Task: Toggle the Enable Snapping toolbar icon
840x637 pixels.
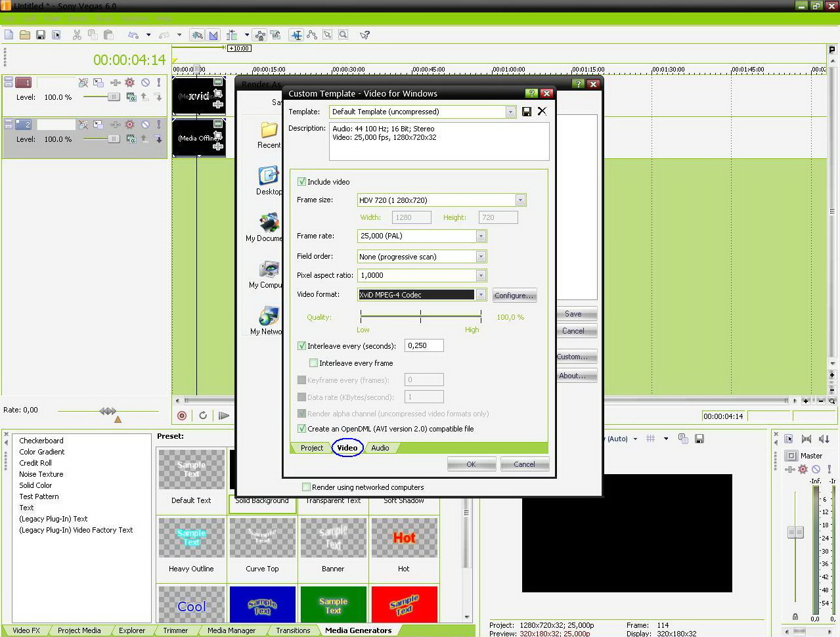Action: pos(196,35)
